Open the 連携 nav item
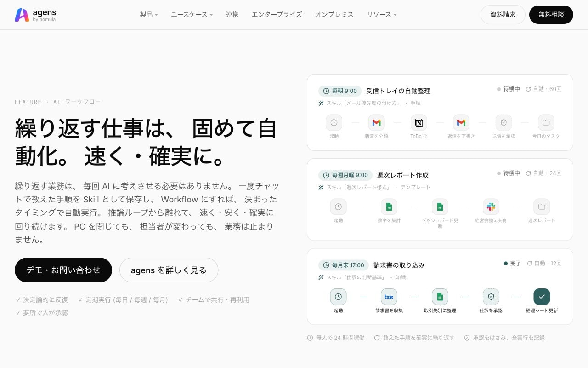Screen dimensions: 588x368 [232, 15]
